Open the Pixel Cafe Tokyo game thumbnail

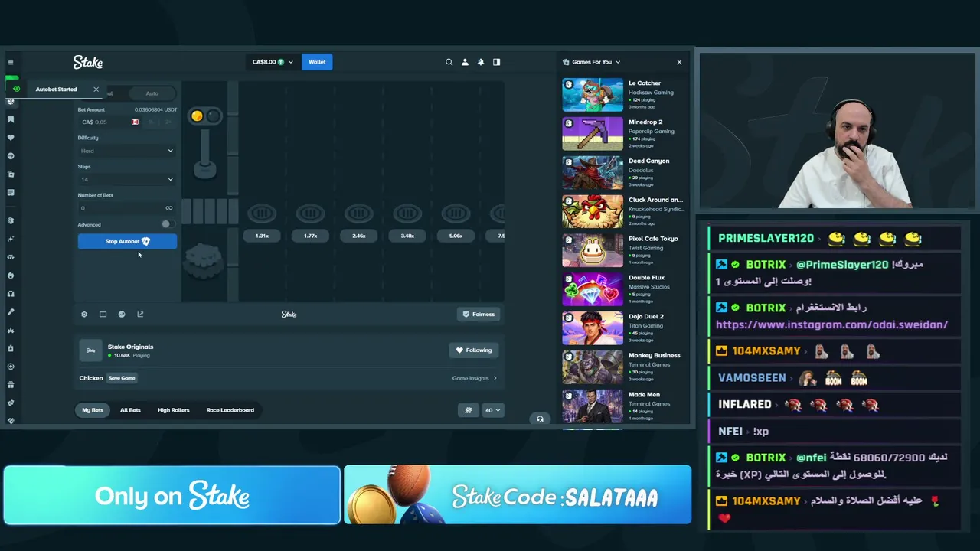[593, 251]
